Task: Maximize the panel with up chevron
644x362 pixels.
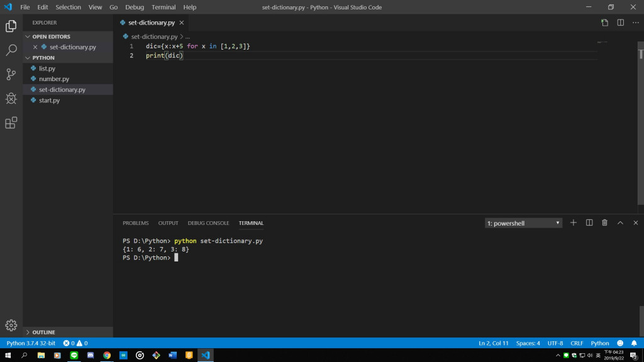Action: [x=620, y=223]
